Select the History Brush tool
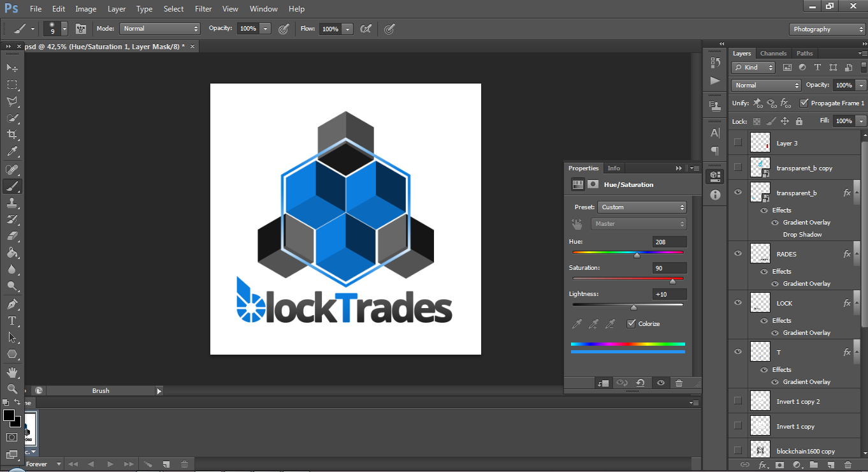 pyautogui.click(x=12, y=219)
